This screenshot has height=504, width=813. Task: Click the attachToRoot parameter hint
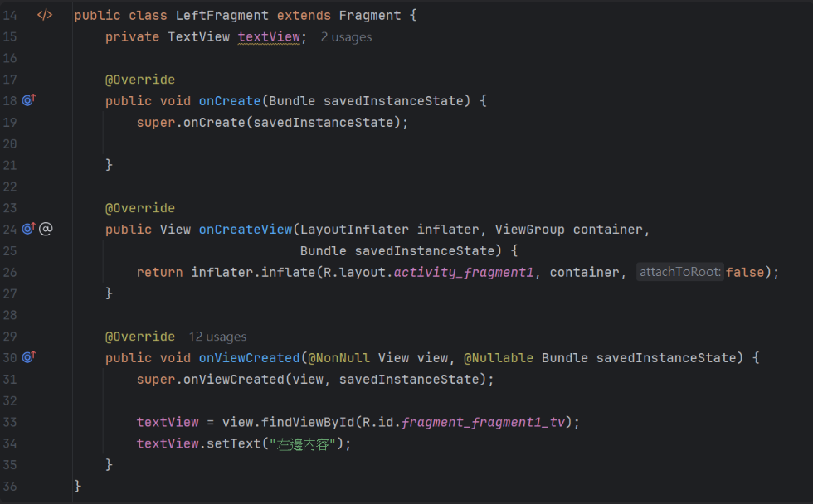[679, 272]
